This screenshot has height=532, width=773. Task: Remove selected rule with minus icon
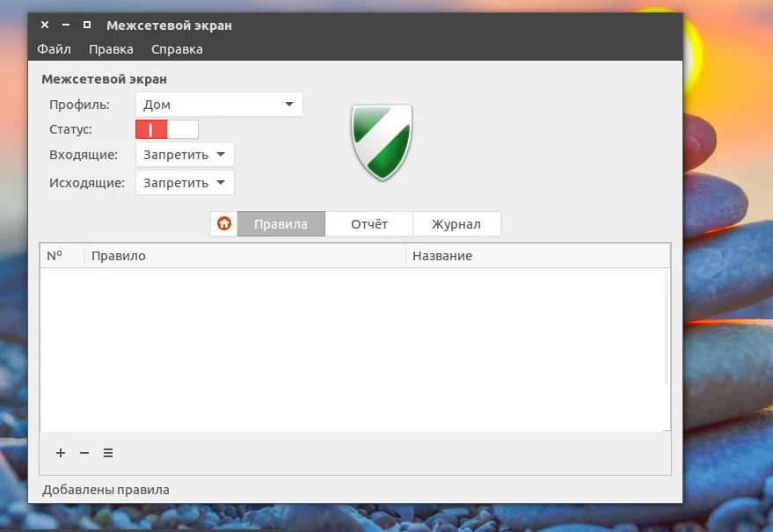coord(84,453)
